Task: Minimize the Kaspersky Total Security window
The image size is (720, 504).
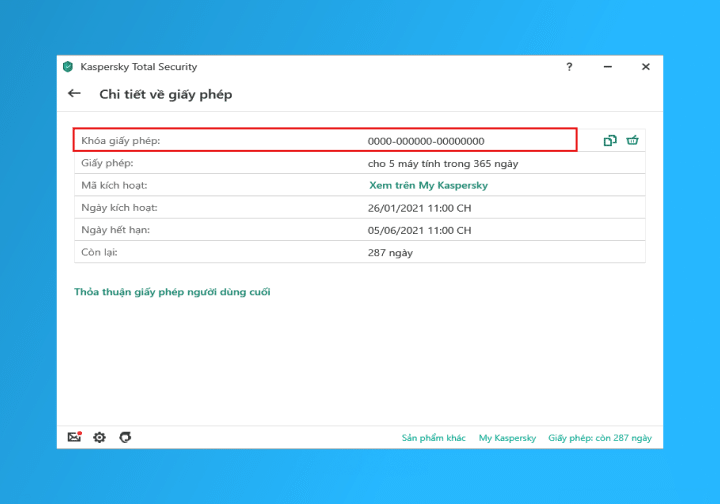Action: click(607, 67)
